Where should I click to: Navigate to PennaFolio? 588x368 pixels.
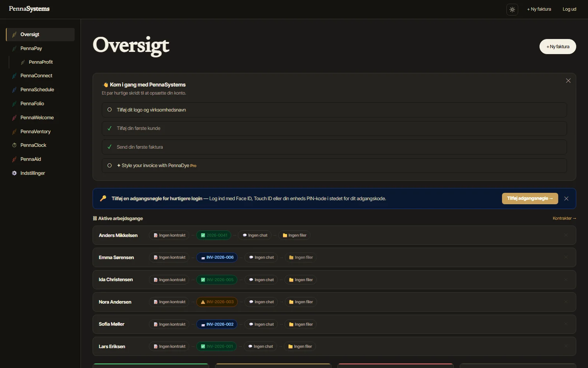tap(40, 104)
